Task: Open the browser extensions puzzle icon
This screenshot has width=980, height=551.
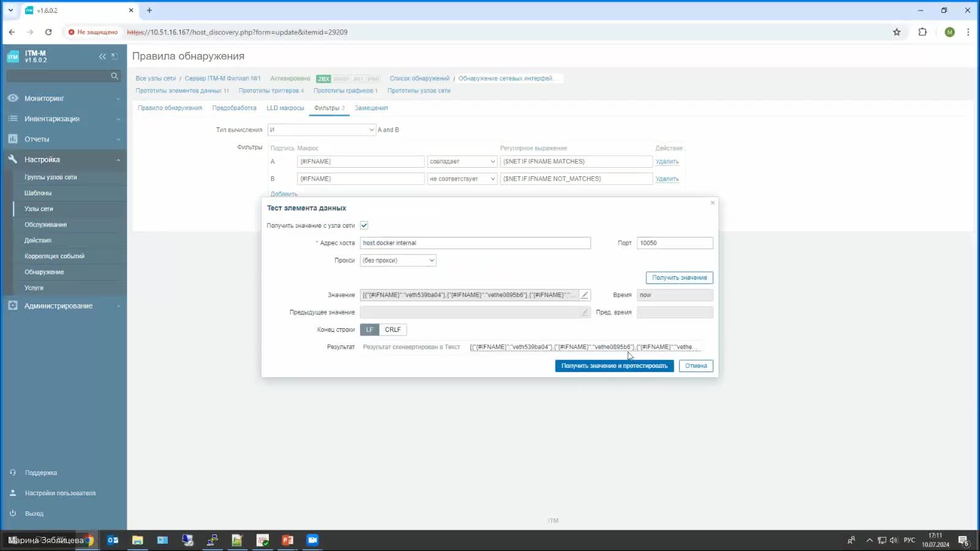Action: [x=922, y=32]
